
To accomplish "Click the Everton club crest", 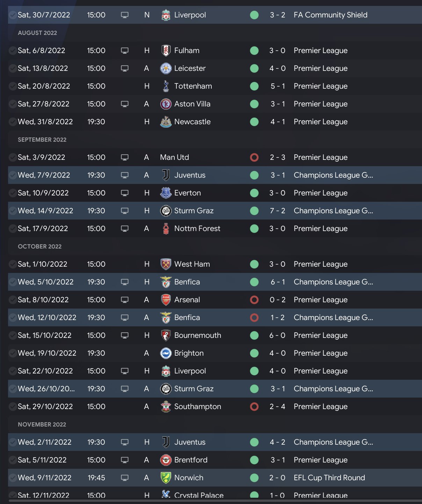I will 166,193.
